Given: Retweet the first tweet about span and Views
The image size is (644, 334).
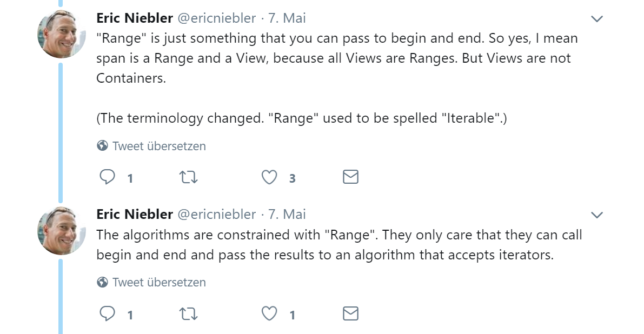Looking at the screenshot, I should tap(189, 177).
